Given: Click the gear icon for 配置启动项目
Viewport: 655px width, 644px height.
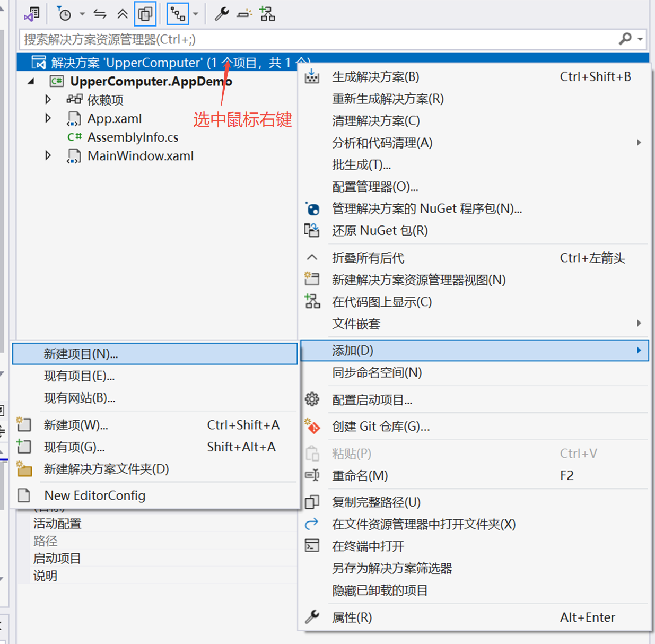Looking at the screenshot, I should [312, 399].
